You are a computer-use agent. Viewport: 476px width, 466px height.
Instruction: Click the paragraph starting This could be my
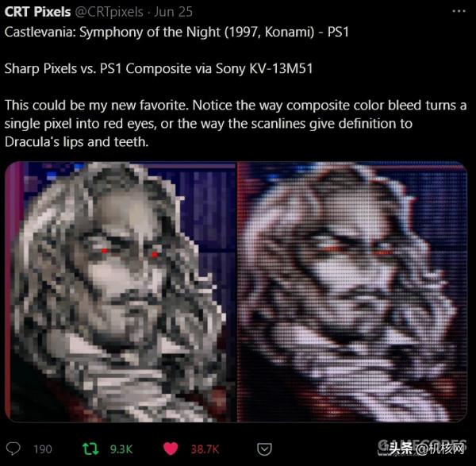point(236,124)
